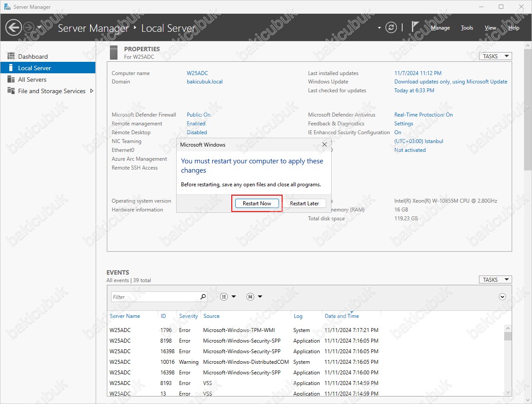Click the refresh icon in header

coord(391,27)
